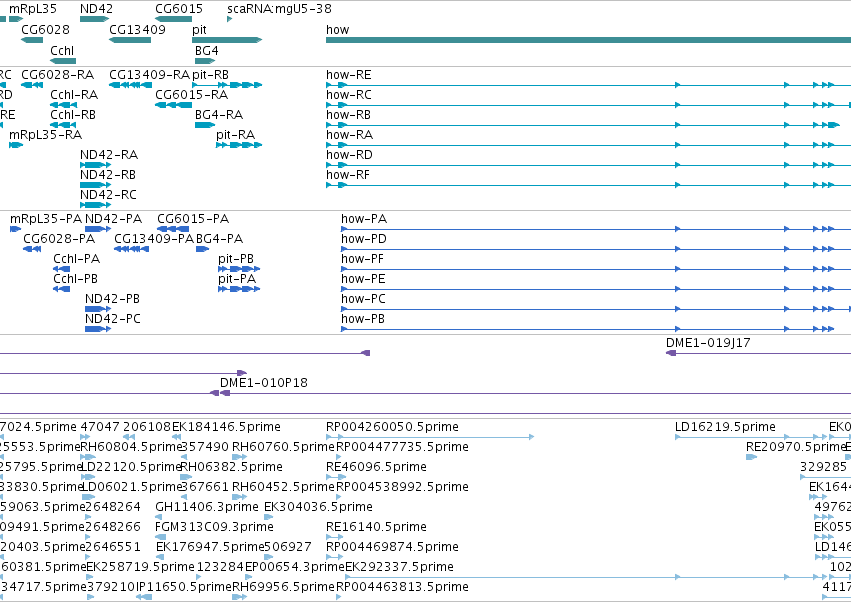
Task: Open the mRpL35-RA transcript
Action: click(x=46, y=135)
